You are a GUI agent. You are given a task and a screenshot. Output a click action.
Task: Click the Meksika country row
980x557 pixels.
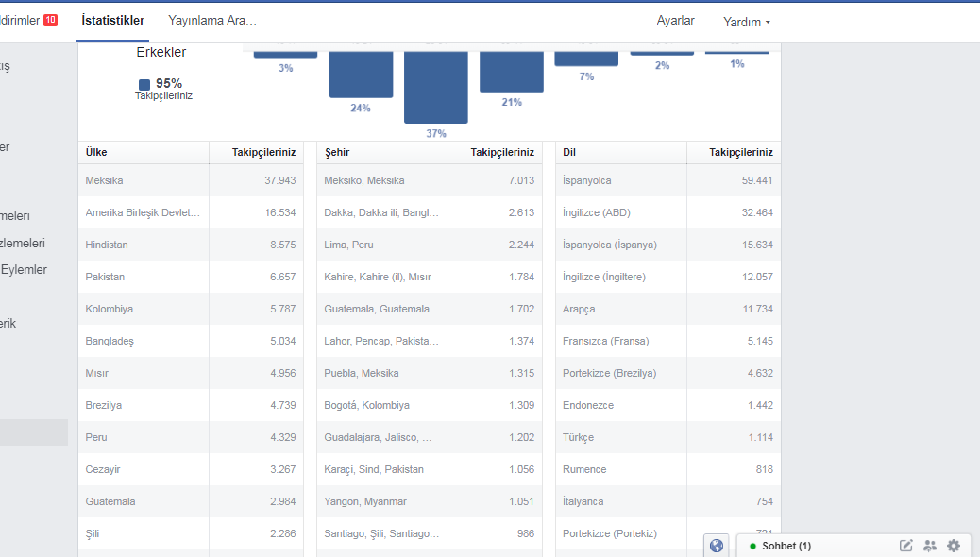tap(191, 180)
